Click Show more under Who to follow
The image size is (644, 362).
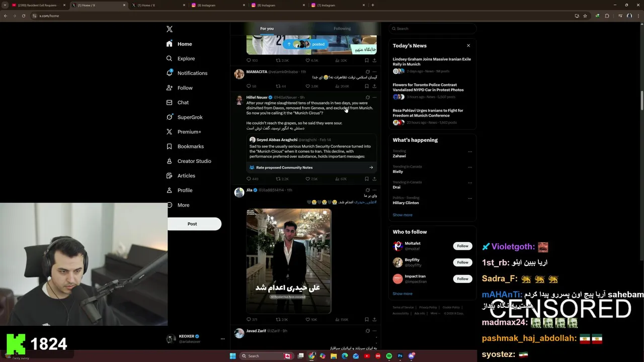coord(403,294)
